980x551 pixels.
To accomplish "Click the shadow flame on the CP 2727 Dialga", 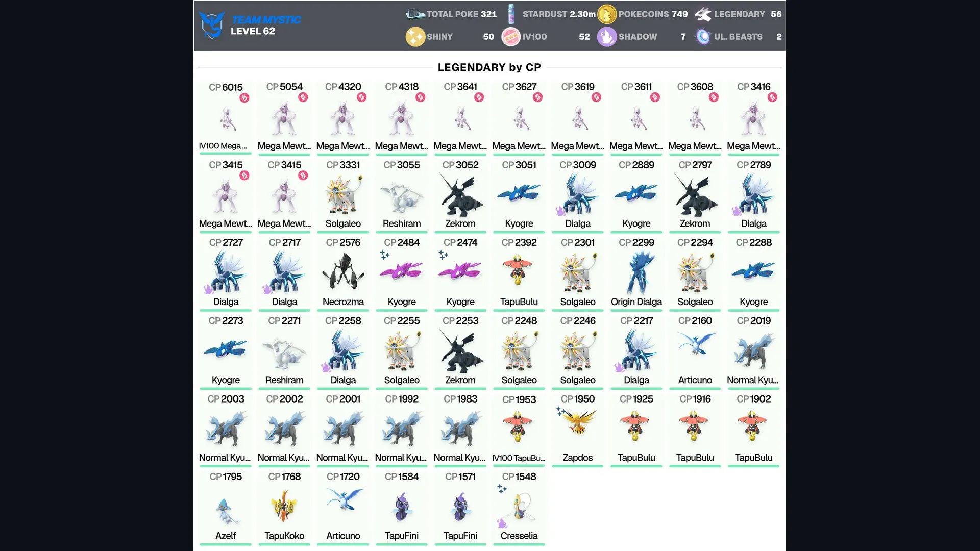I will (208, 289).
